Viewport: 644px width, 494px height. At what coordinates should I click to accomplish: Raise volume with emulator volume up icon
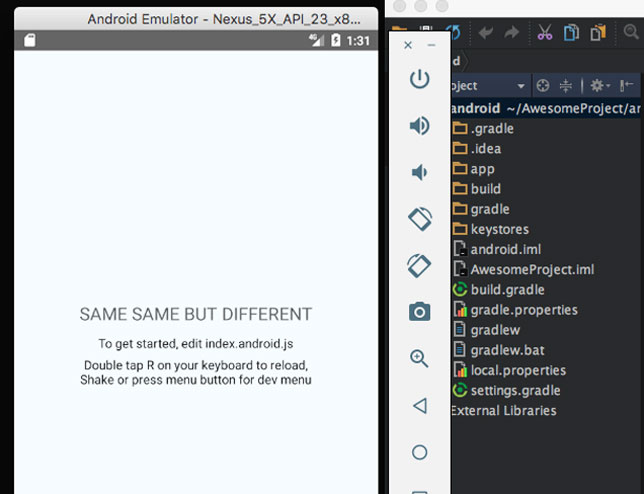[x=419, y=126]
